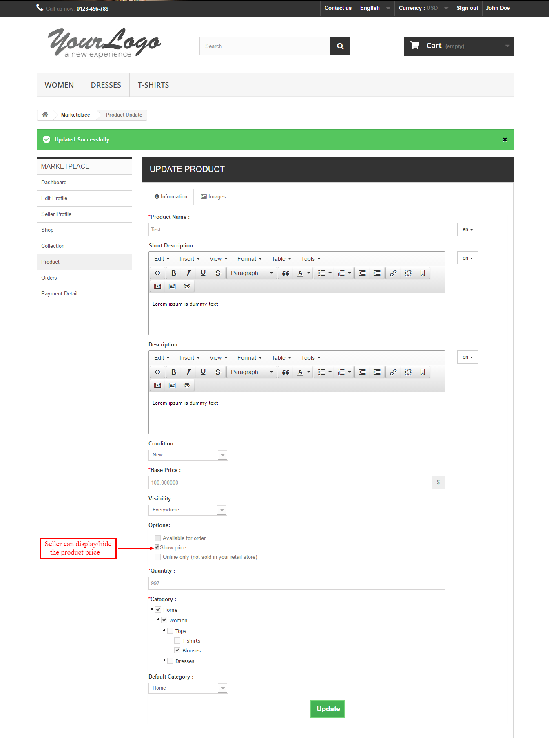
Task: Check the T-shirts category checkbox
Action: tap(177, 641)
